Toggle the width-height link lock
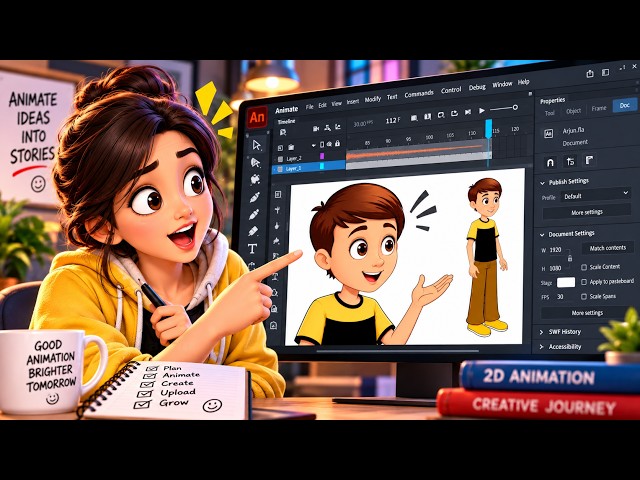Image resolution: width=640 pixels, height=480 pixels. 570,258
